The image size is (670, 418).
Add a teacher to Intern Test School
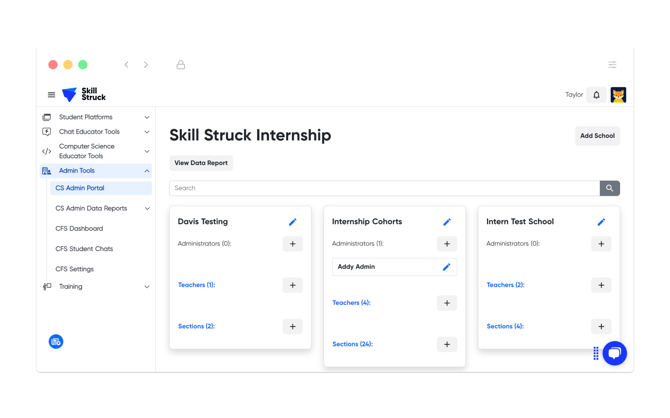(x=601, y=285)
